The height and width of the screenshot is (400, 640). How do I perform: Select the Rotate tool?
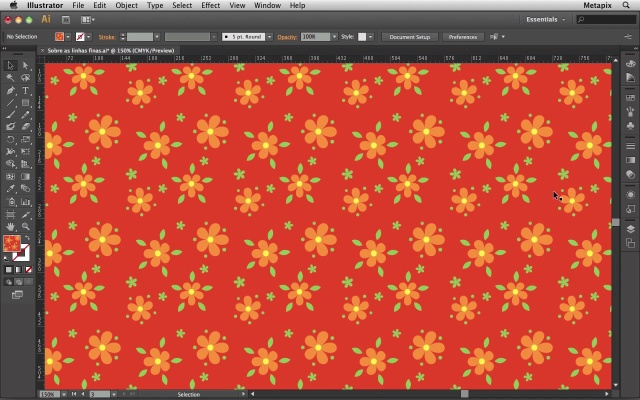(10, 140)
